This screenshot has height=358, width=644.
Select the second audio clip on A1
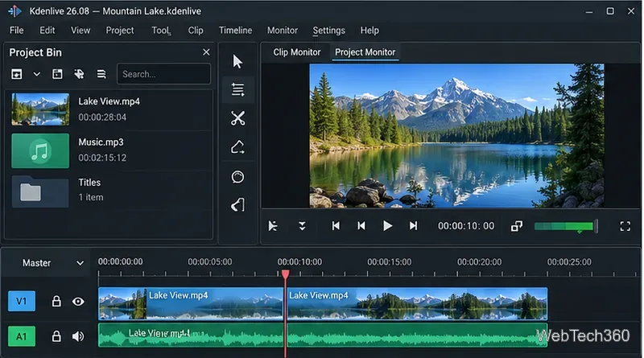click(x=417, y=335)
